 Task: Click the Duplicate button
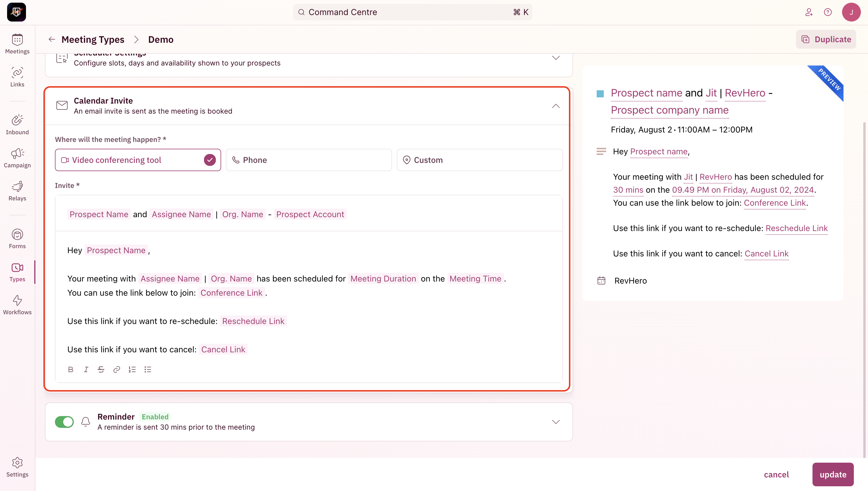pos(826,40)
